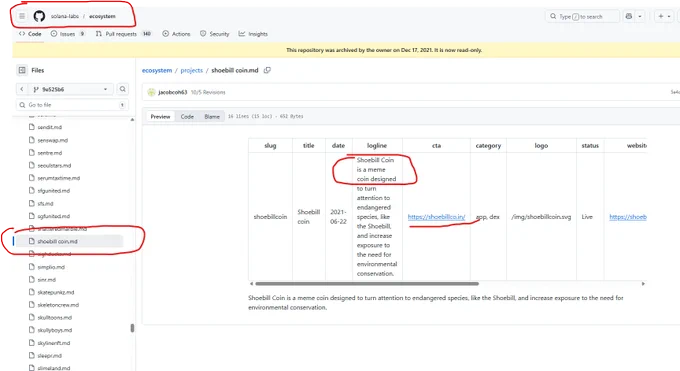Screen dimensions: 680x371
Task: Switch to the Code tab
Action: [30, 34]
